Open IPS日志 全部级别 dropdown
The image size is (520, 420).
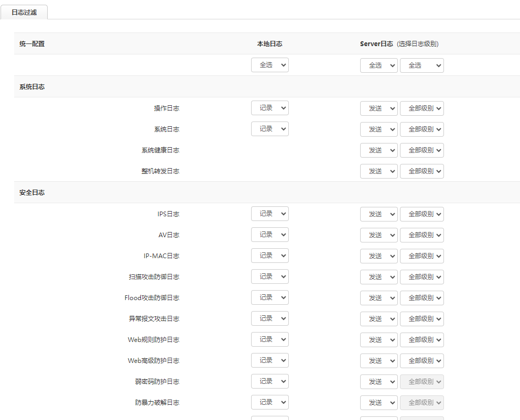tap(422, 214)
